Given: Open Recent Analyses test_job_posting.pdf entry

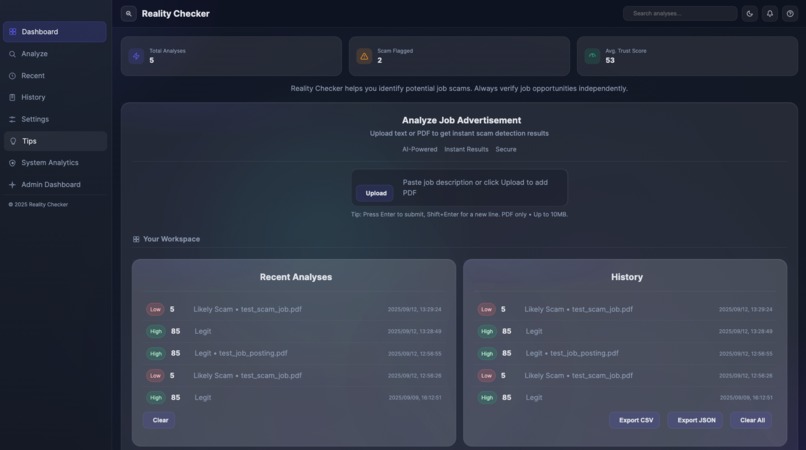Looking at the screenshot, I should 294,353.
